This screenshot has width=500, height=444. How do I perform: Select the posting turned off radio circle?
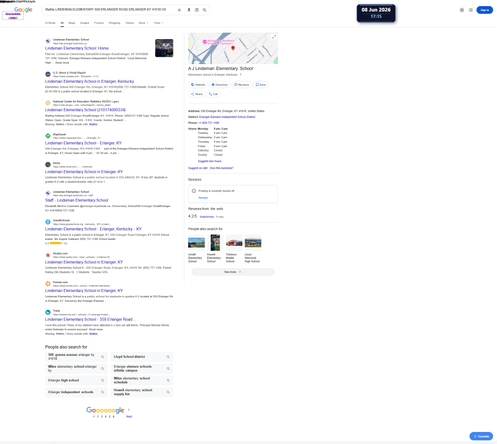coord(194,191)
